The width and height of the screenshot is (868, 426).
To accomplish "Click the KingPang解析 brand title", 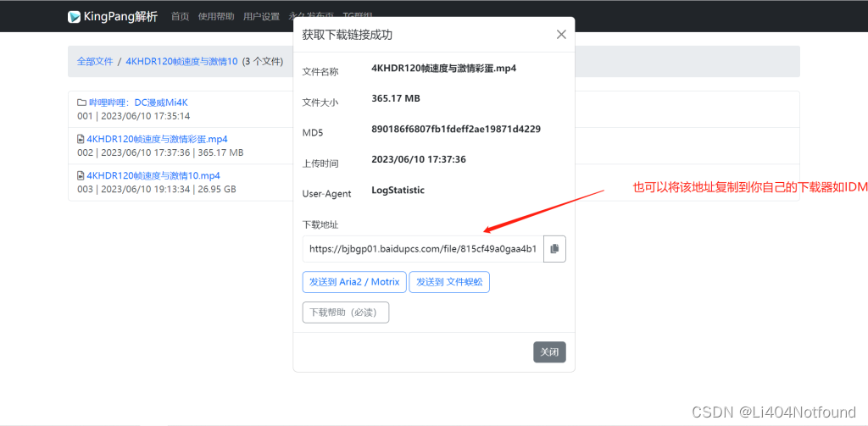I will coord(120,17).
